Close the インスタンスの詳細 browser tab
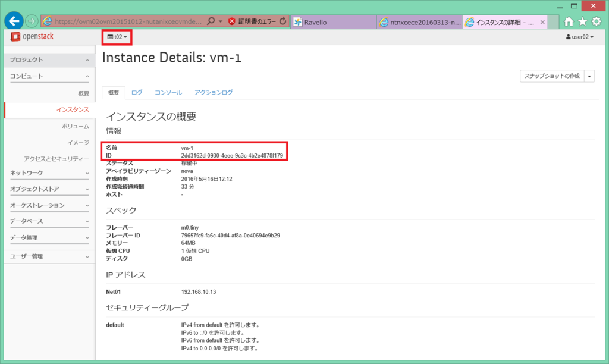 (x=542, y=22)
